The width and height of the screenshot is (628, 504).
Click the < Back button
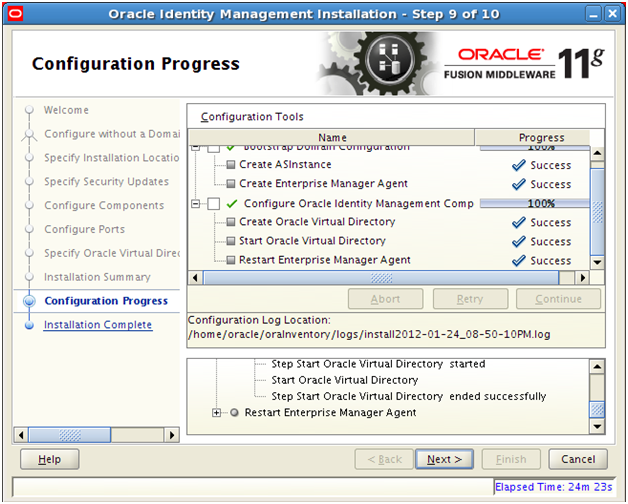(384, 459)
